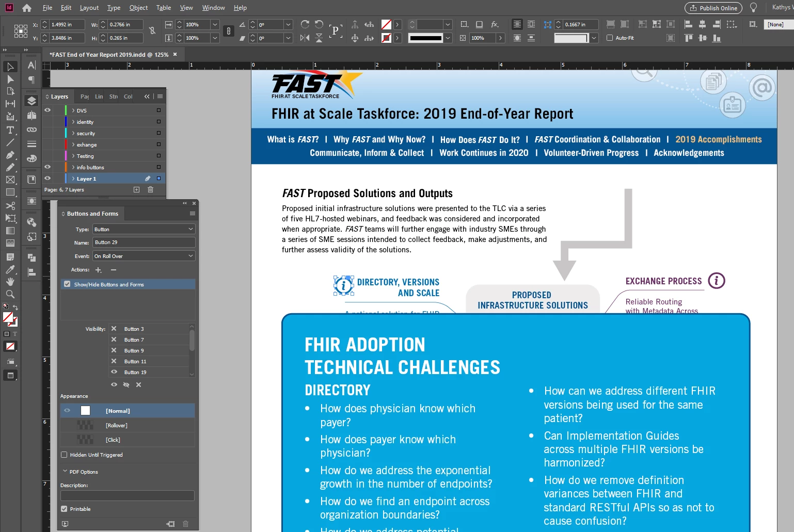The height and width of the screenshot is (532, 794).
Task: Open the Type dropdown showing Button
Action: click(144, 229)
